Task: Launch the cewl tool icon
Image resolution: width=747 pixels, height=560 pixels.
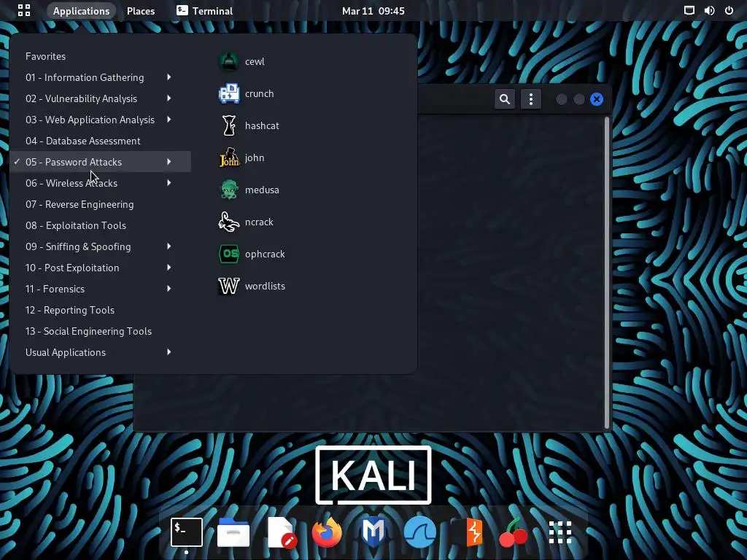Action: [228, 62]
